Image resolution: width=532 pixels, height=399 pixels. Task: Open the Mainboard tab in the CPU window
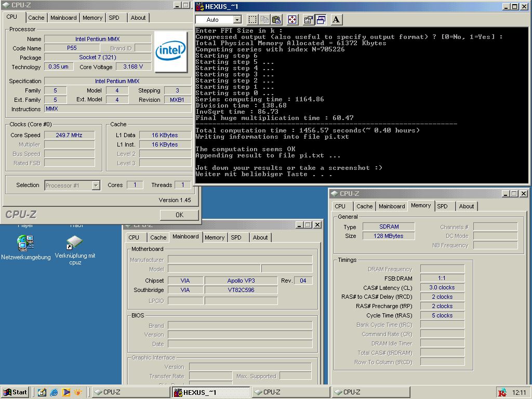63,18
